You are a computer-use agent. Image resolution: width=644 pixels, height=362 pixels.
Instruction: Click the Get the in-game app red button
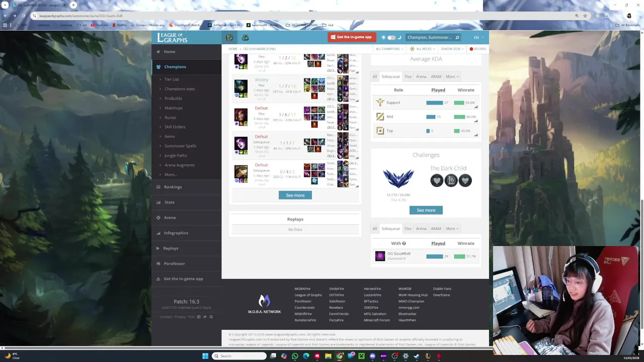[352, 37]
